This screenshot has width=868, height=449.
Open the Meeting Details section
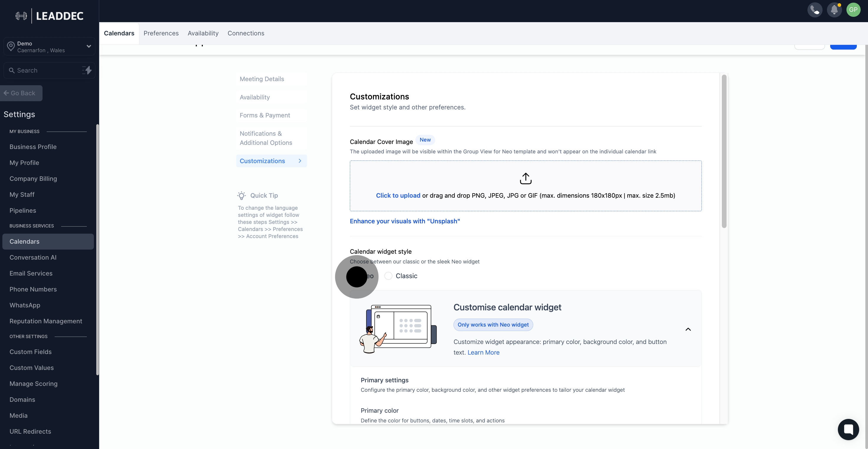271,79
